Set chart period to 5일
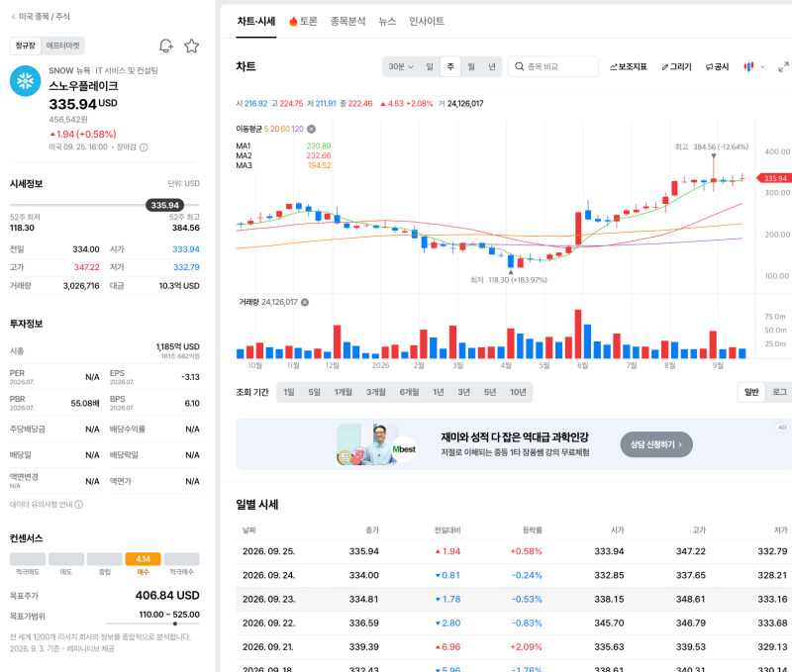Screen dimensions: 792x672 coord(314,392)
